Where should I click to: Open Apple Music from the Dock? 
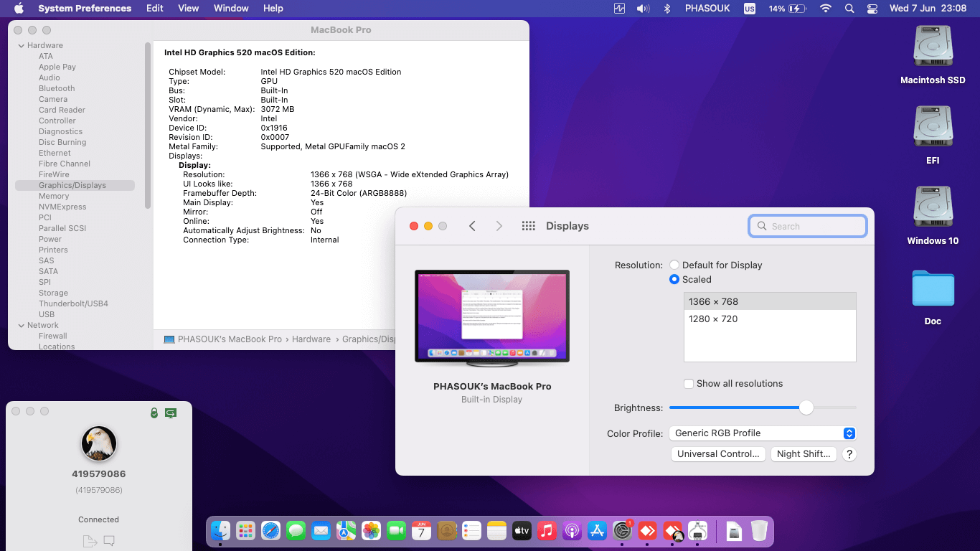(x=547, y=531)
